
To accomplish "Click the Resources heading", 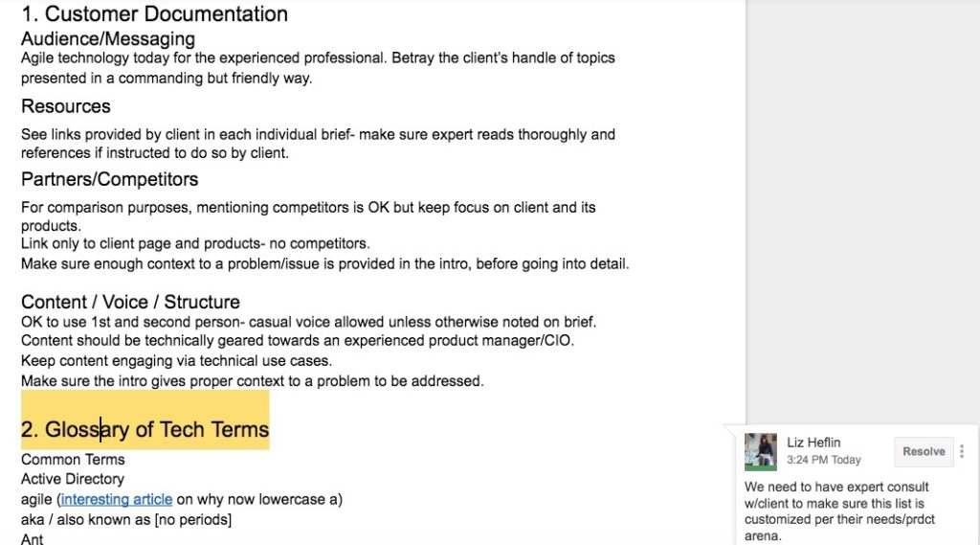I will (x=66, y=106).
